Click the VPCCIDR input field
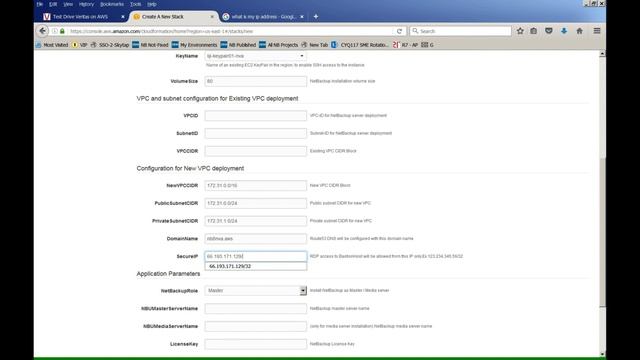The width and height of the screenshot is (640, 360). pos(256,151)
